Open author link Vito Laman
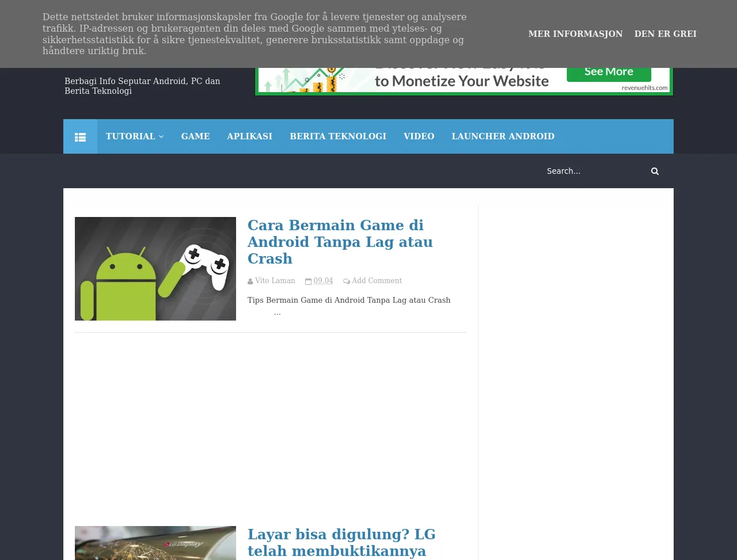The image size is (737, 560). click(275, 281)
